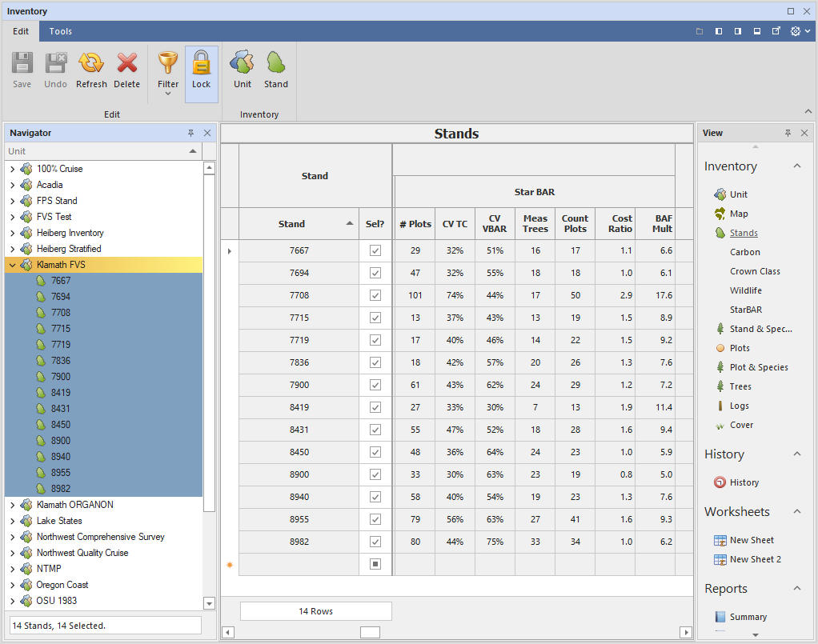This screenshot has height=644, width=818.
Task: Click Unit icon in View panel
Action: [720, 194]
